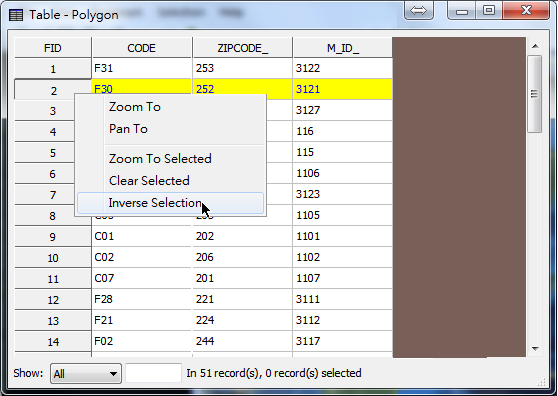
Task: Click highlighted ZIPCODE cell 252
Action: pyautogui.click(x=242, y=87)
